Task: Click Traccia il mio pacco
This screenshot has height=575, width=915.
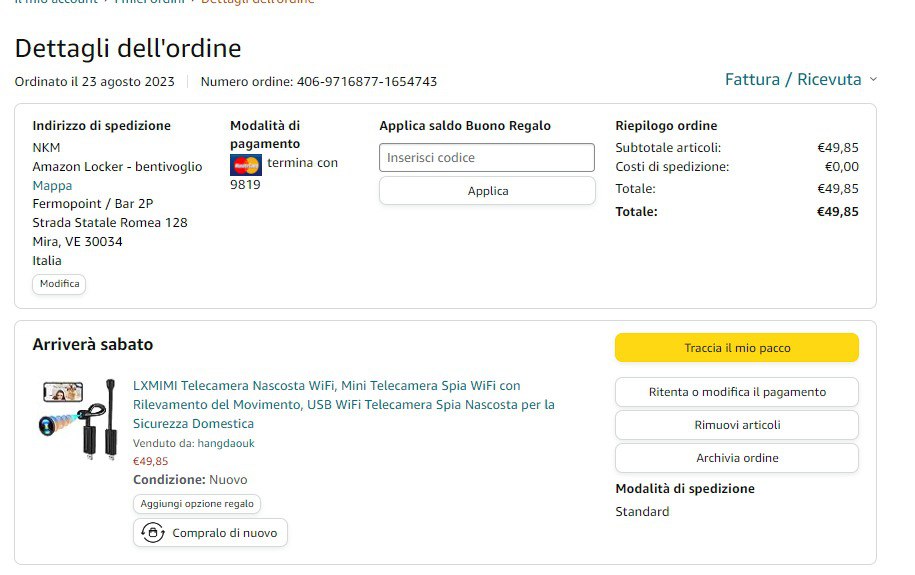Action: click(x=737, y=348)
